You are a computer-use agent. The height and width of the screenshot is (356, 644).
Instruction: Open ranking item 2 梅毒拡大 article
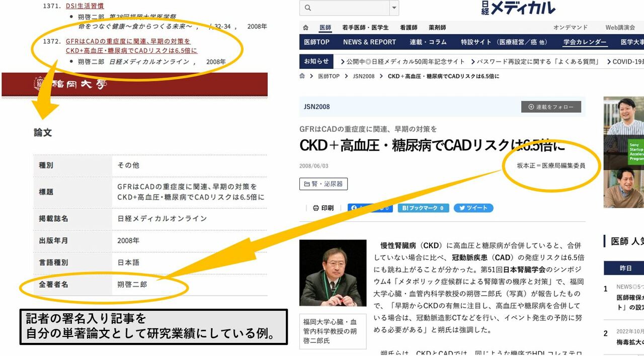pyautogui.click(x=630, y=342)
